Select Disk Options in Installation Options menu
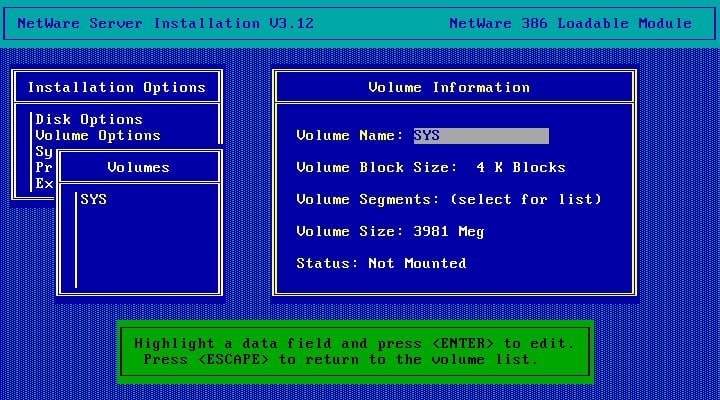 point(89,119)
